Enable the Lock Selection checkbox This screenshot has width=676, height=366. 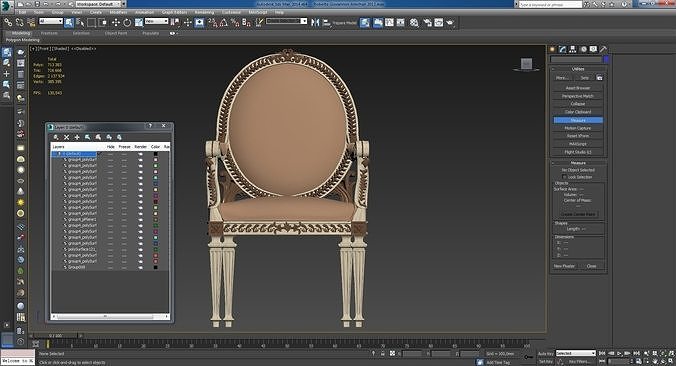564,177
